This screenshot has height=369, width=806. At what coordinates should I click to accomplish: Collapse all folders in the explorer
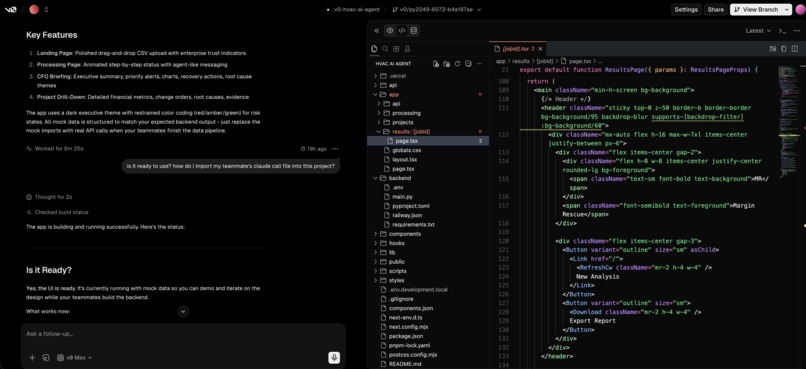(468, 64)
